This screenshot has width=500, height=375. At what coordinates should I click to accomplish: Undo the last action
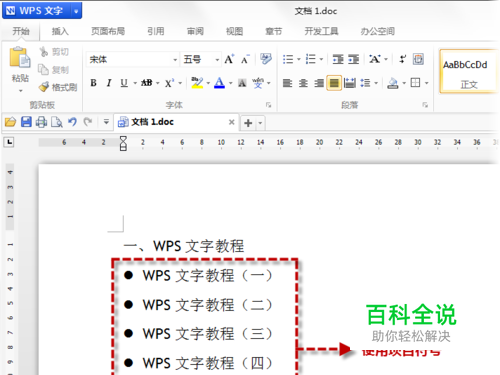[x=72, y=122]
